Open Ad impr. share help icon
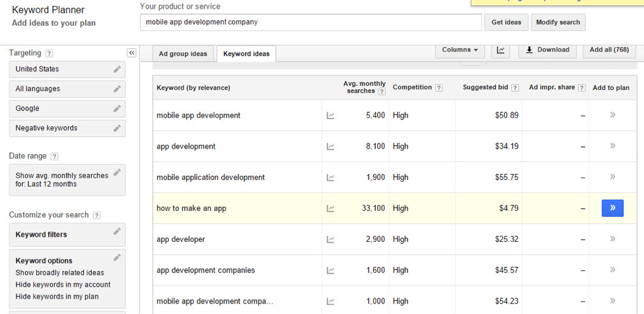Screen dimensions: 644x314 pyautogui.click(x=581, y=87)
